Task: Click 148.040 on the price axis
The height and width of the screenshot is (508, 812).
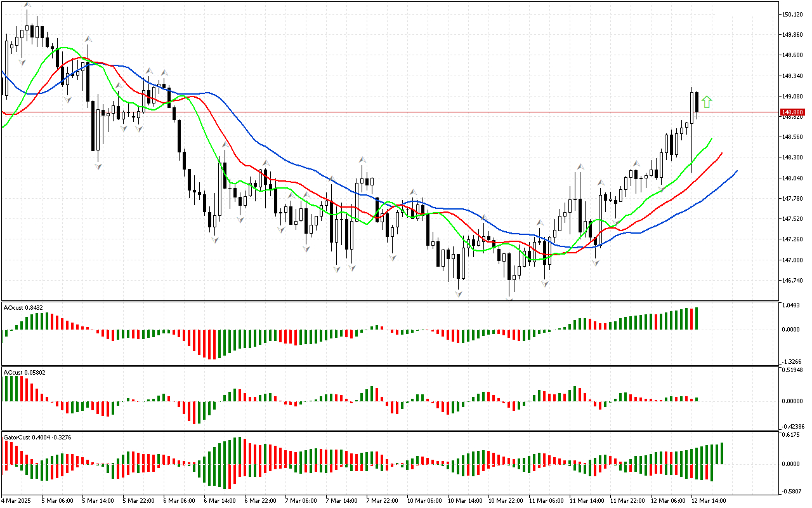Action: [x=793, y=178]
